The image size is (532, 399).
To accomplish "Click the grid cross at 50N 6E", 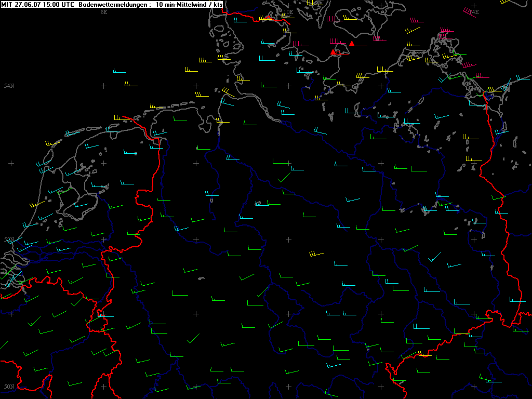I will coord(103,387).
